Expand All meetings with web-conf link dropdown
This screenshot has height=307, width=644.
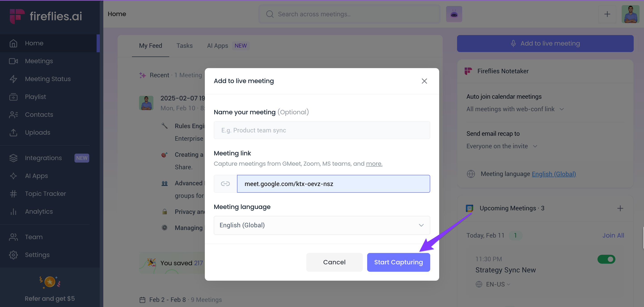click(x=515, y=109)
